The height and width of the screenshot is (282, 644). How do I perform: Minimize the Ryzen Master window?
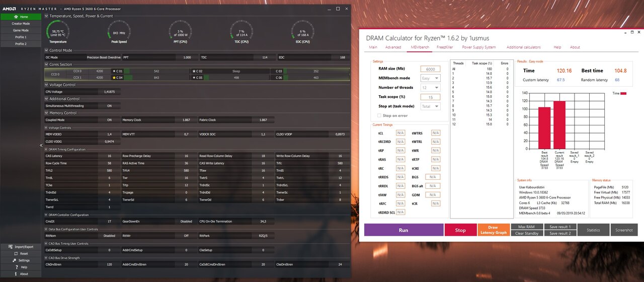click(330, 9)
